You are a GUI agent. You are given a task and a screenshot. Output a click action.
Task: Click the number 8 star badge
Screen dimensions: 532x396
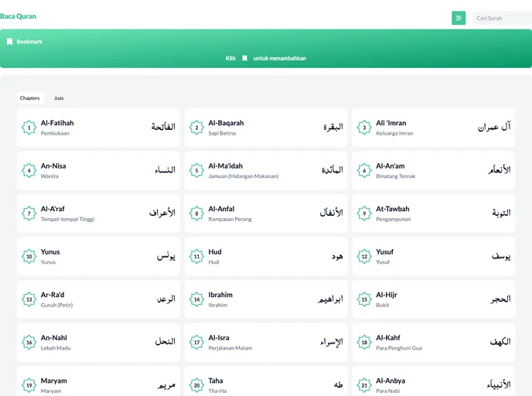196,213
